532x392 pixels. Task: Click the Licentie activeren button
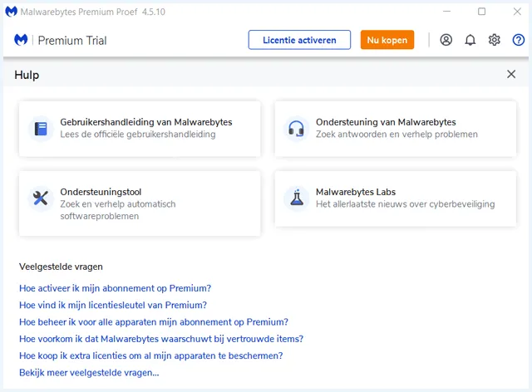[299, 40]
